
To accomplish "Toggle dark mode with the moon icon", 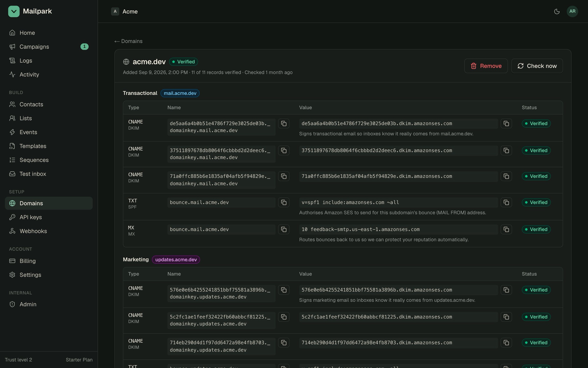I will (x=557, y=11).
